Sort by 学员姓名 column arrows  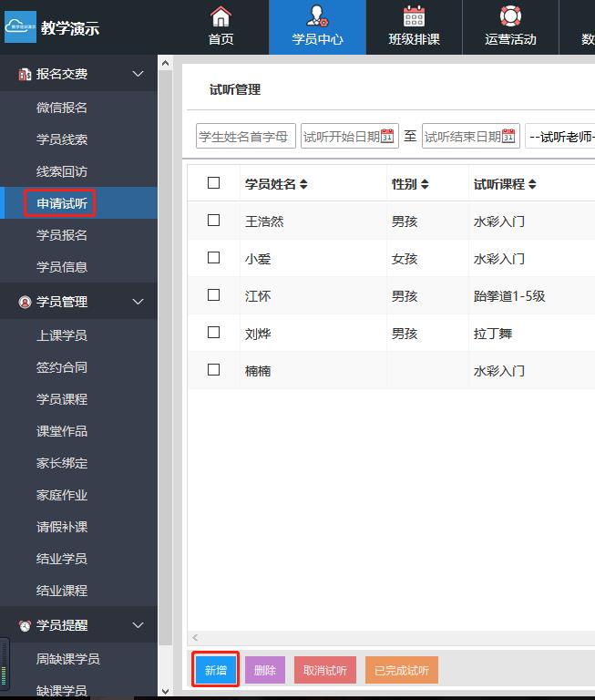303,185
